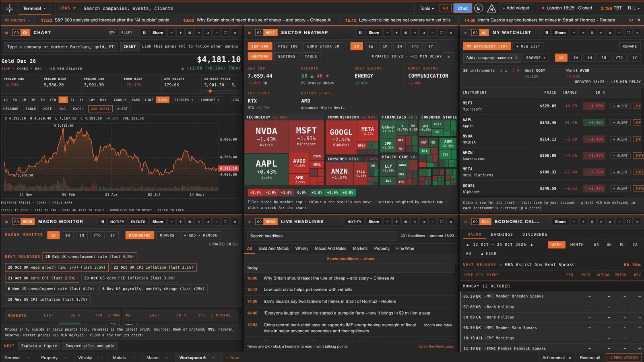
Task: Click the horizontal-arrows widen icon in Macro Monitor header
Action: coord(198,222)
